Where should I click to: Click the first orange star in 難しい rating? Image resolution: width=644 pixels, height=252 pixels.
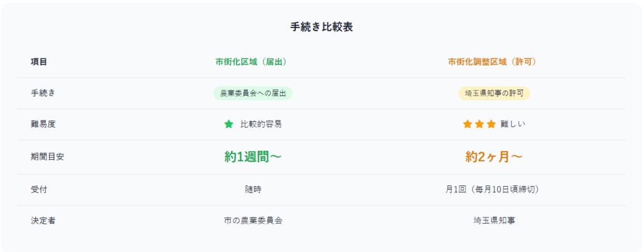(467, 124)
